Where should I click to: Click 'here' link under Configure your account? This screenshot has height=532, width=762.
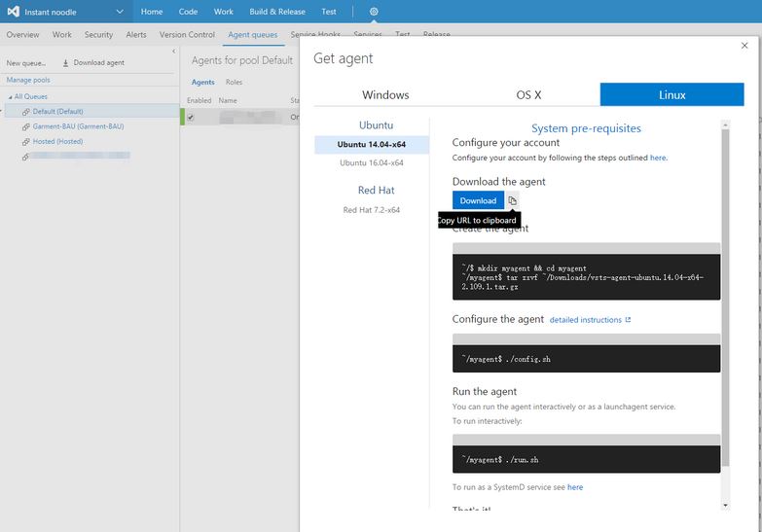tap(658, 158)
